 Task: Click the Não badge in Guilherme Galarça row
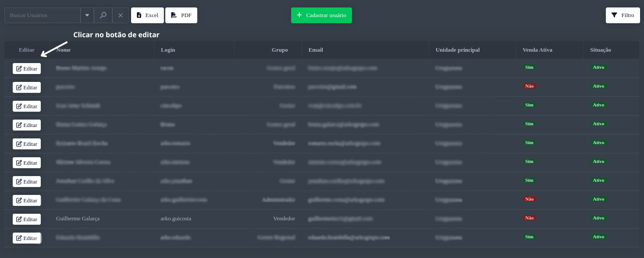pos(529,218)
